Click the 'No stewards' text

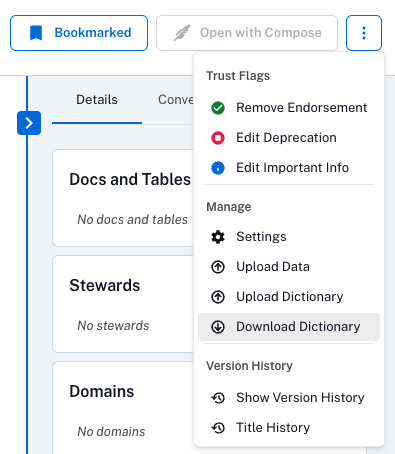[113, 326]
